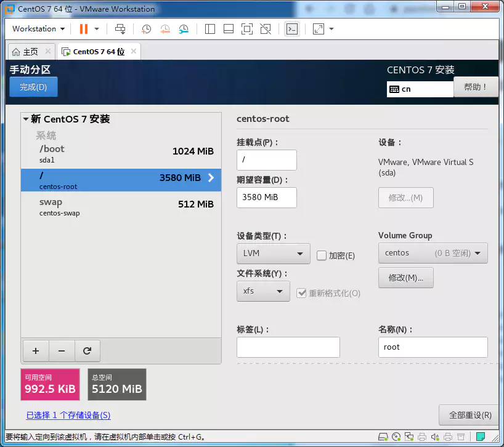Click the pause virtual machine toggle
This screenshot has height=447, width=504.
click(84, 29)
